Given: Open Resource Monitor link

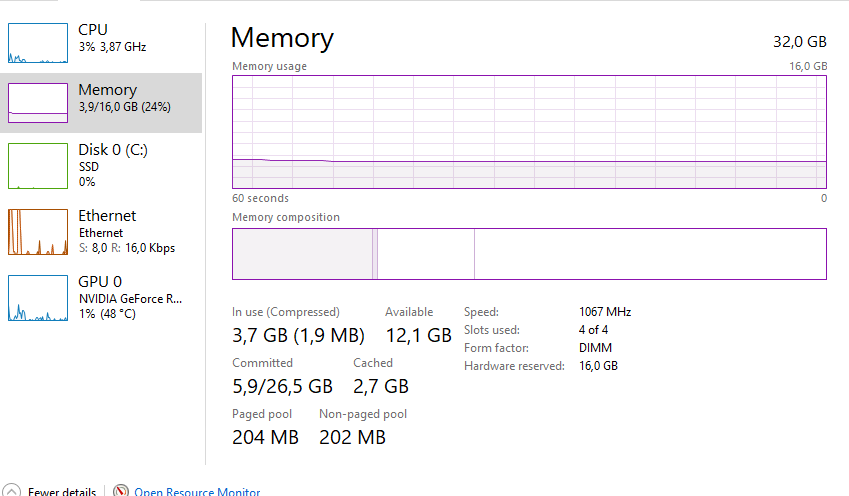Looking at the screenshot, I should 197,492.
